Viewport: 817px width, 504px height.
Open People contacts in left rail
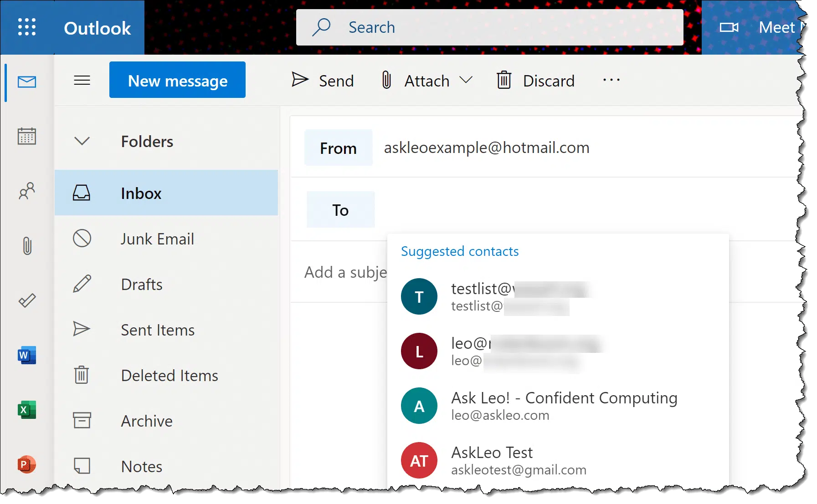point(27,191)
